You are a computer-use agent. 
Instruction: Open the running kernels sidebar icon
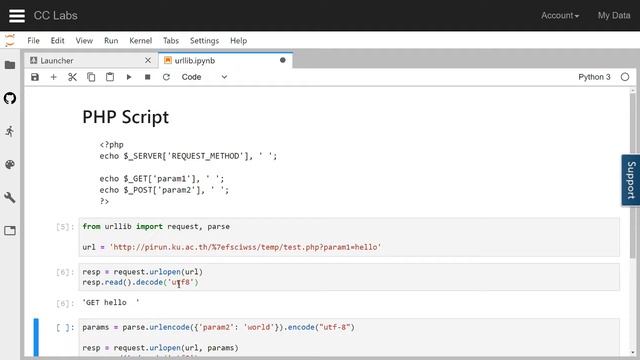pyautogui.click(x=10, y=131)
